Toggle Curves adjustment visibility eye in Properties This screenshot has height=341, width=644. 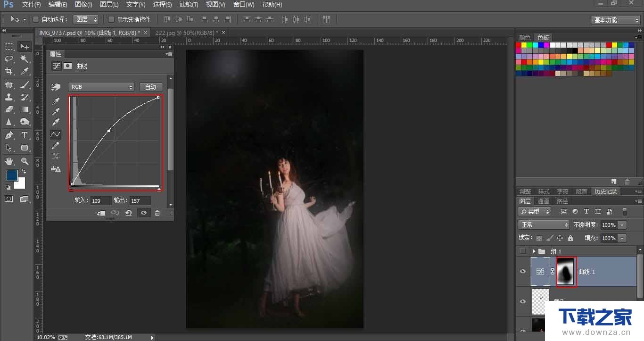coord(143,213)
